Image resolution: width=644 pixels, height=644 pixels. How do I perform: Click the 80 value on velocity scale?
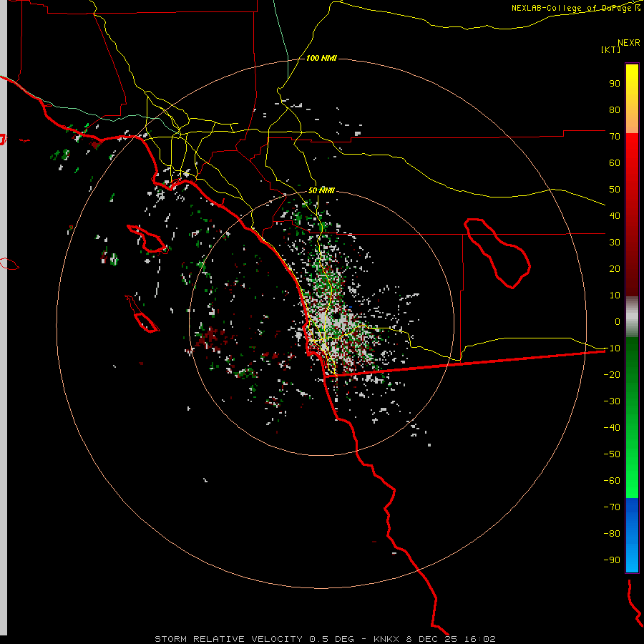pos(615,109)
